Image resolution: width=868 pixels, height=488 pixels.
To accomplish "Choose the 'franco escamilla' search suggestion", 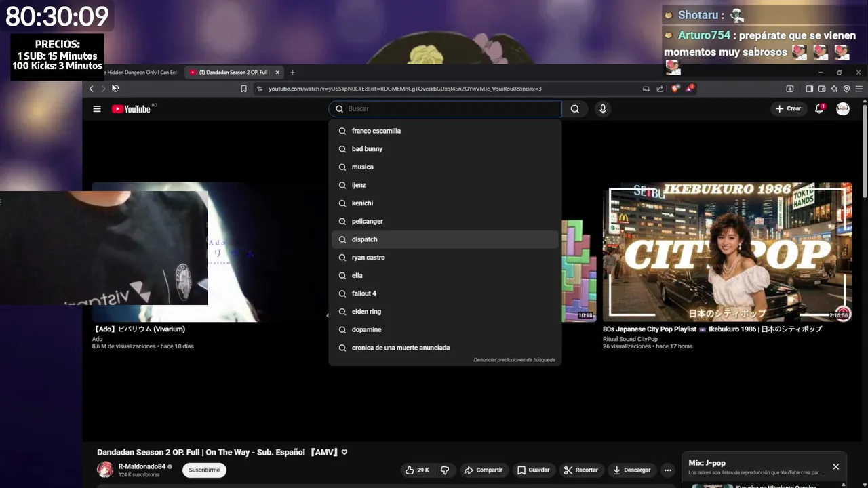I will (445, 131).
